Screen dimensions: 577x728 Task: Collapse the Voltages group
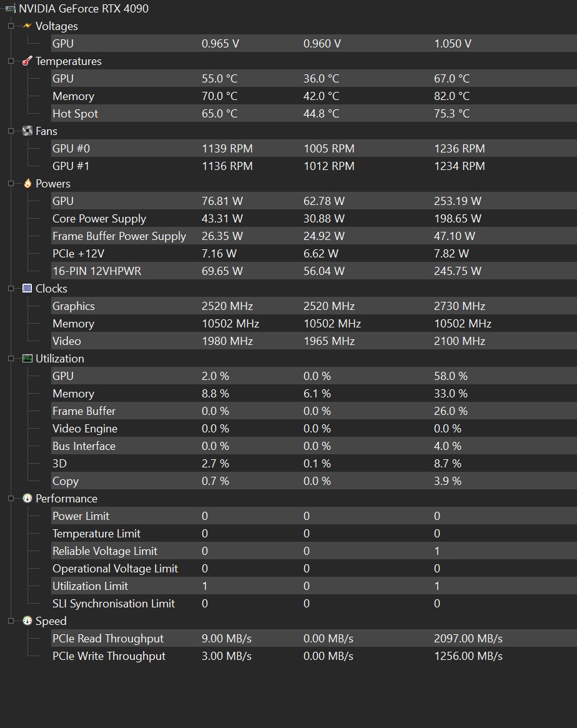(x=11, y=26)
